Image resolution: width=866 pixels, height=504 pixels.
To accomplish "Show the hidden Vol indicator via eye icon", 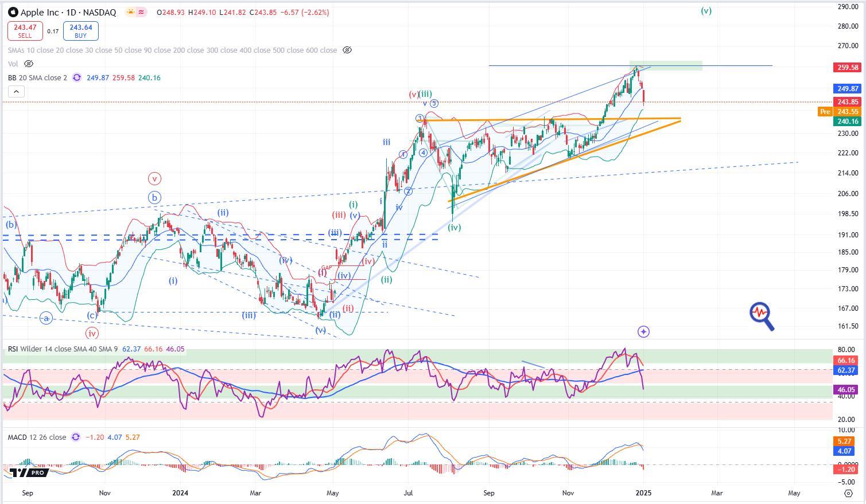I will point(29,64).
